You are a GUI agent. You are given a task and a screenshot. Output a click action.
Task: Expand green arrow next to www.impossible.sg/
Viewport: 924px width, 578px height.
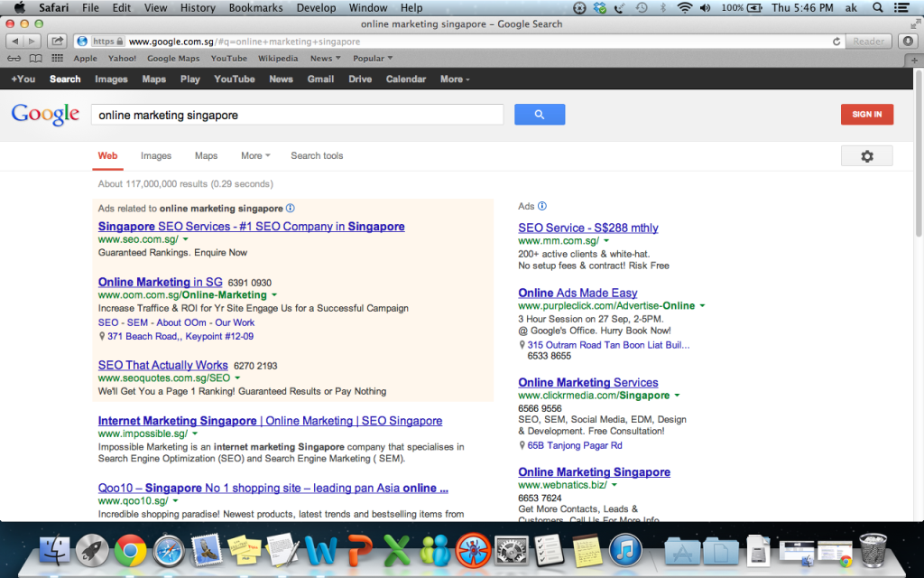pyautogui.click(x=195, y=433)
